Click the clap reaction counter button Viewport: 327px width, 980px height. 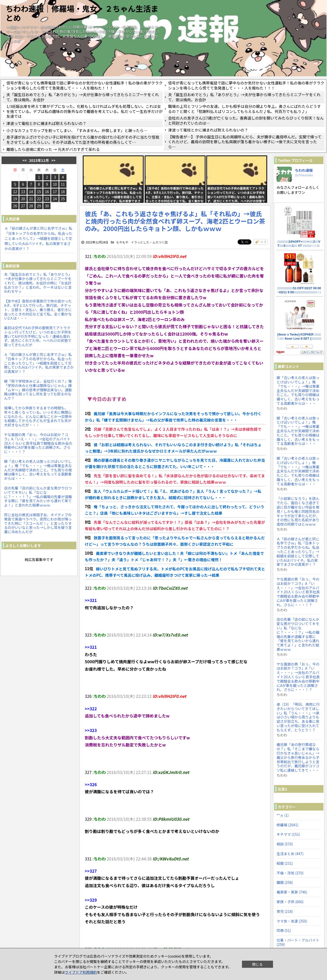[260, 242]
